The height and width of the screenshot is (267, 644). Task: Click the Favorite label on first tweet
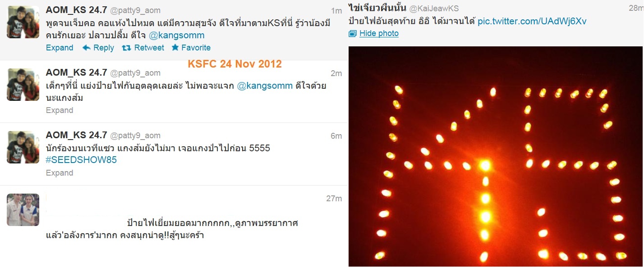click(x=196, y=48)
